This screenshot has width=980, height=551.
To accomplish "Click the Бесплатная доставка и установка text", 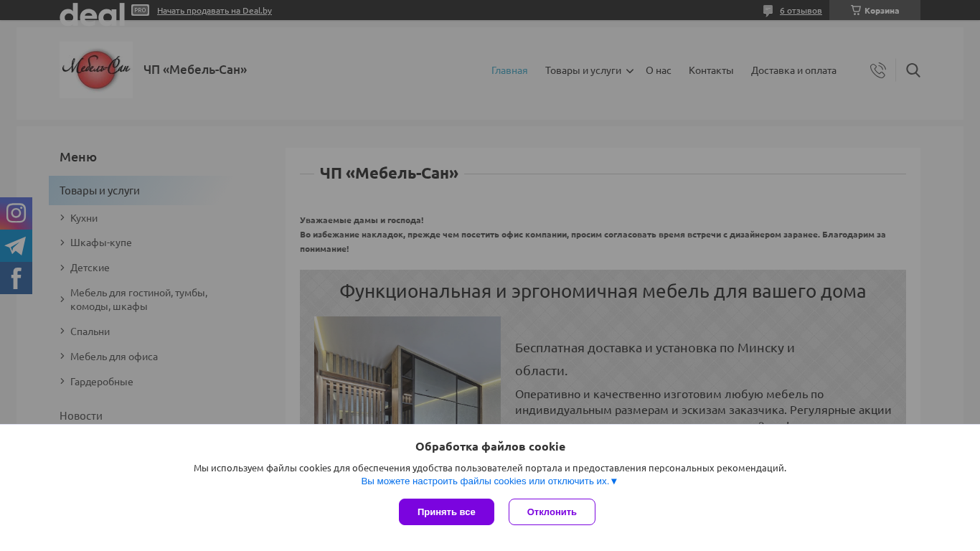I will point(655,359).
